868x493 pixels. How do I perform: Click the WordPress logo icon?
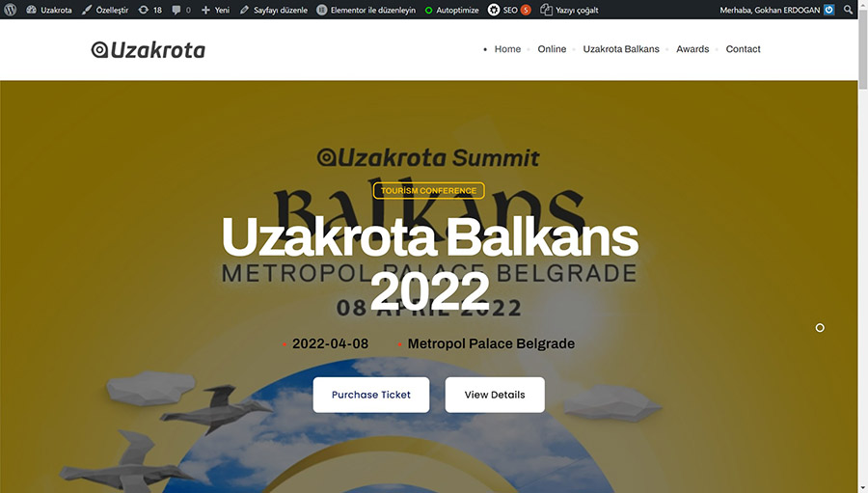coord(10,10)
